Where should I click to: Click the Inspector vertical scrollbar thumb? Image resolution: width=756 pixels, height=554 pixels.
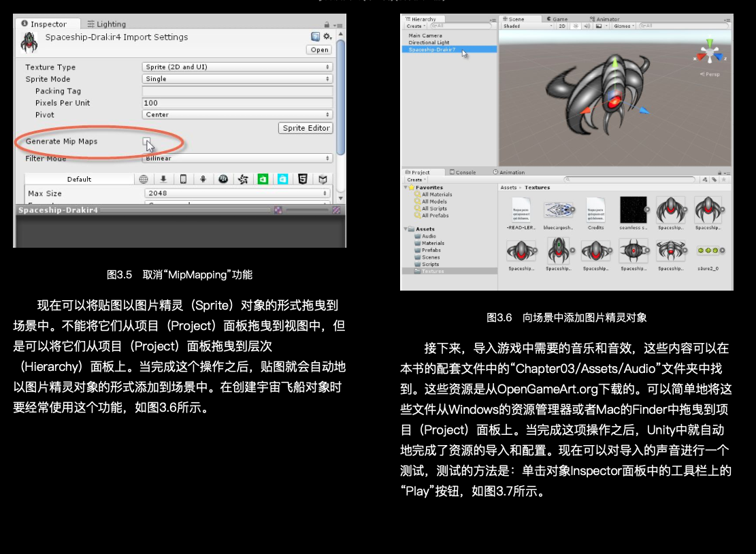(340, 97)
